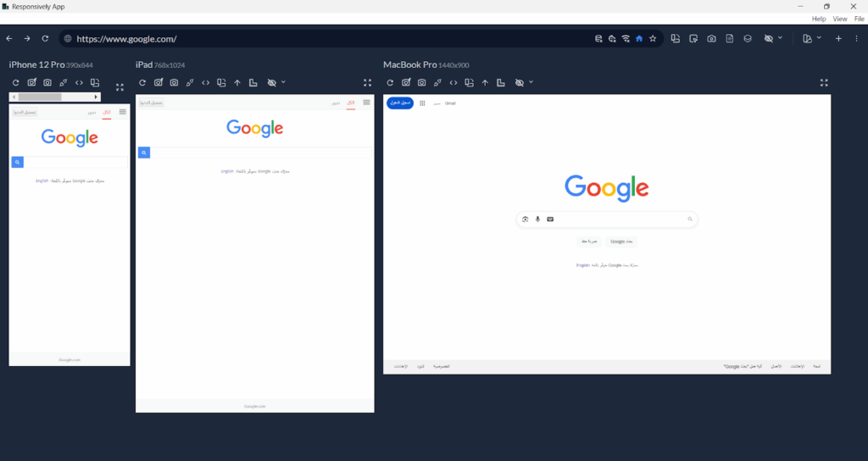Image resolution: width=868 pixels, height=461 pixels.
Task: Go forward using the forward arrow
Action: tap(27, 39)
